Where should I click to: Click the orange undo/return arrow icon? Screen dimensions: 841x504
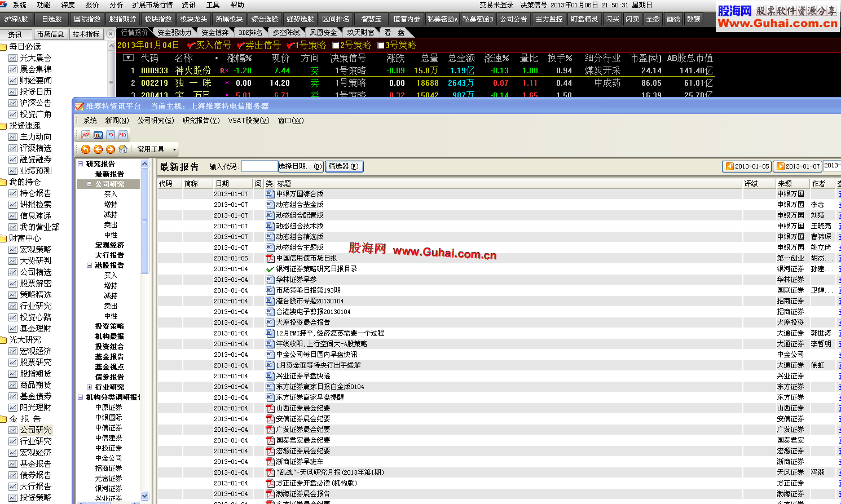[86, 149]
